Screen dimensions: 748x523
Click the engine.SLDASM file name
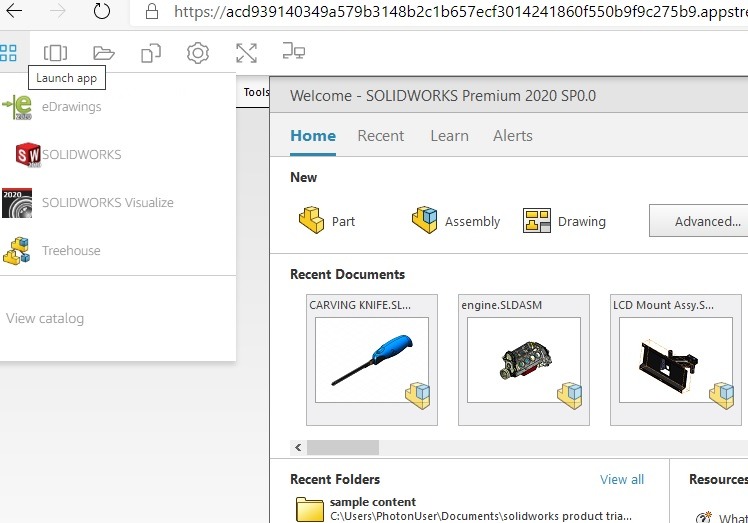coord(501,305)
